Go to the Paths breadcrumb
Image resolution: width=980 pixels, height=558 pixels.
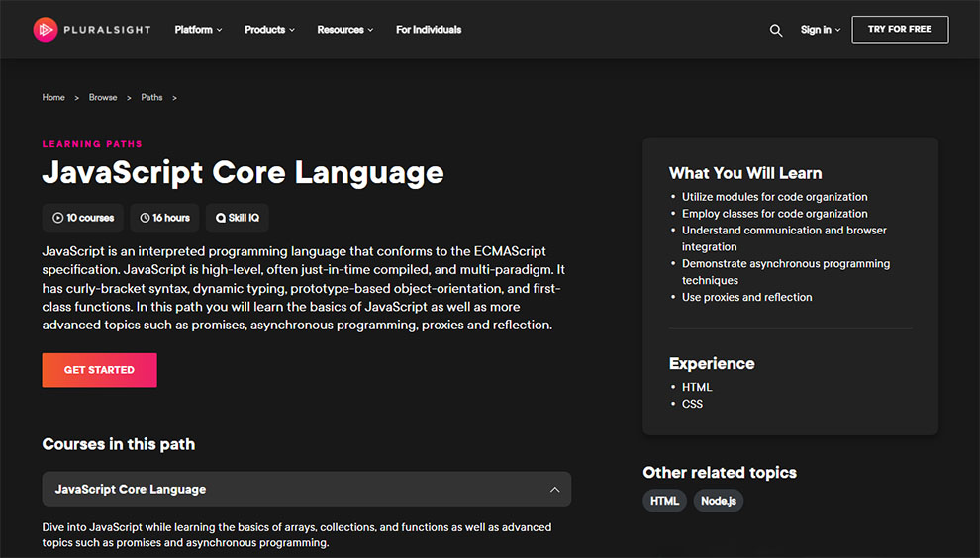pyautogui.click(x=151, y=98)
